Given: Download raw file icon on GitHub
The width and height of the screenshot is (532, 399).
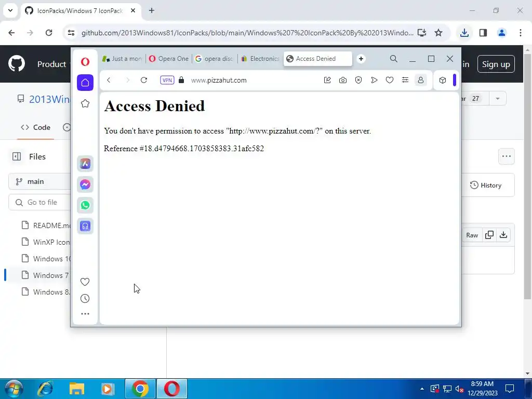Looking at the screenshot, I should (x=503, y=235).
